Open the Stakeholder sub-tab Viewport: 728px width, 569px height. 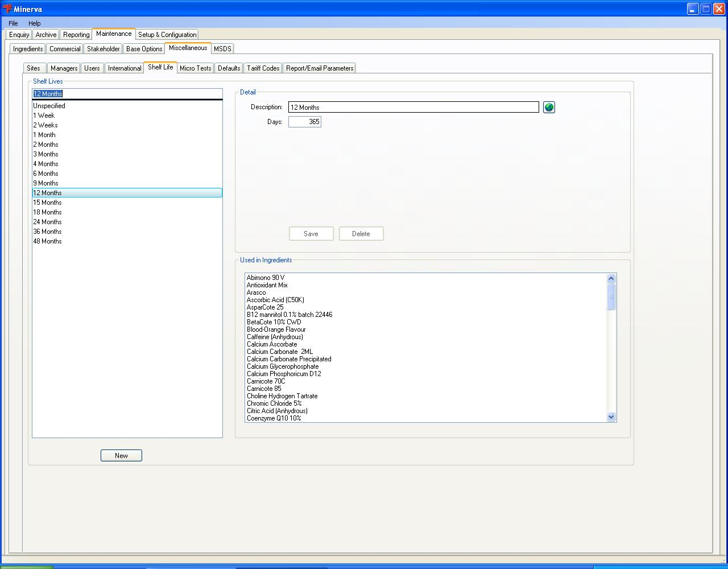[104, 49]
